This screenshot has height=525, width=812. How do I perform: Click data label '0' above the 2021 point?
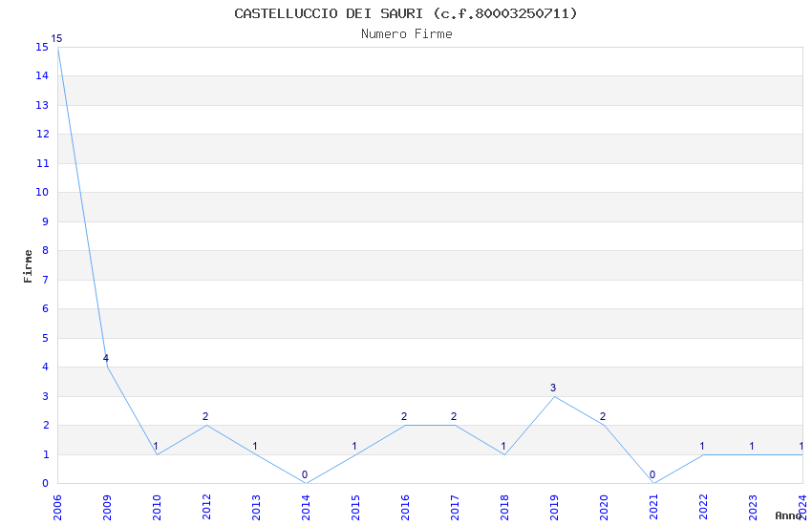pos(652,474)
